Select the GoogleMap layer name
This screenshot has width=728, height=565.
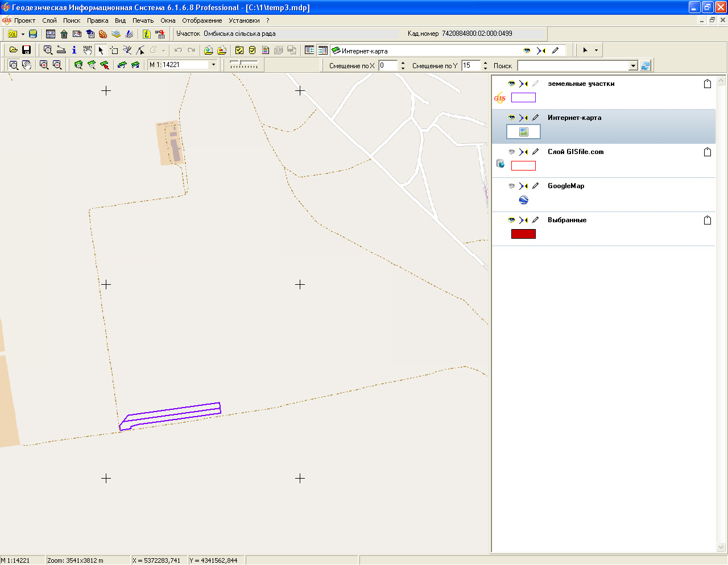point(566,186)
